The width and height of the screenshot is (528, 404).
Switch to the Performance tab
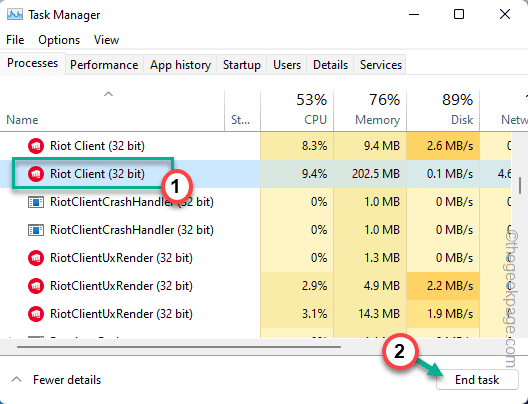(x=104, y=65)
